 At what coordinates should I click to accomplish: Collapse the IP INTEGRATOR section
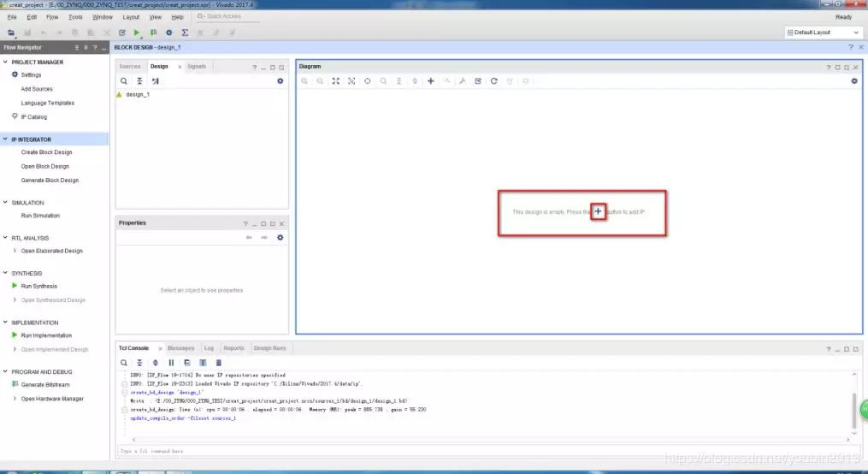coord(5,139)
